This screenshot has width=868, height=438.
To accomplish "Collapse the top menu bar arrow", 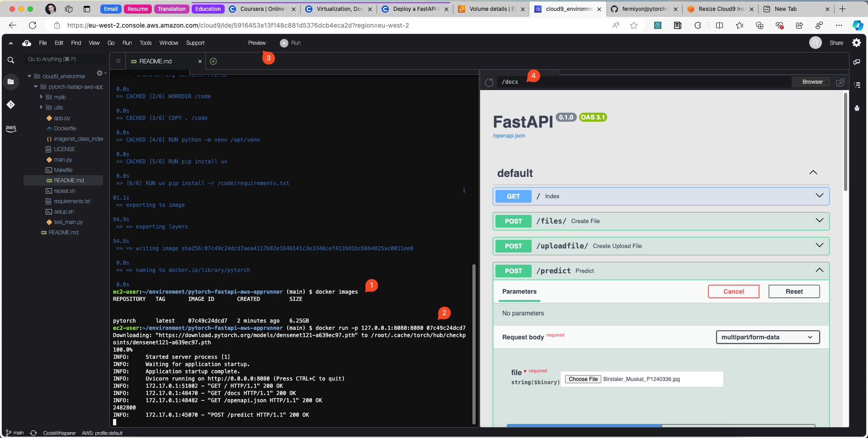I will click(11, 43).
